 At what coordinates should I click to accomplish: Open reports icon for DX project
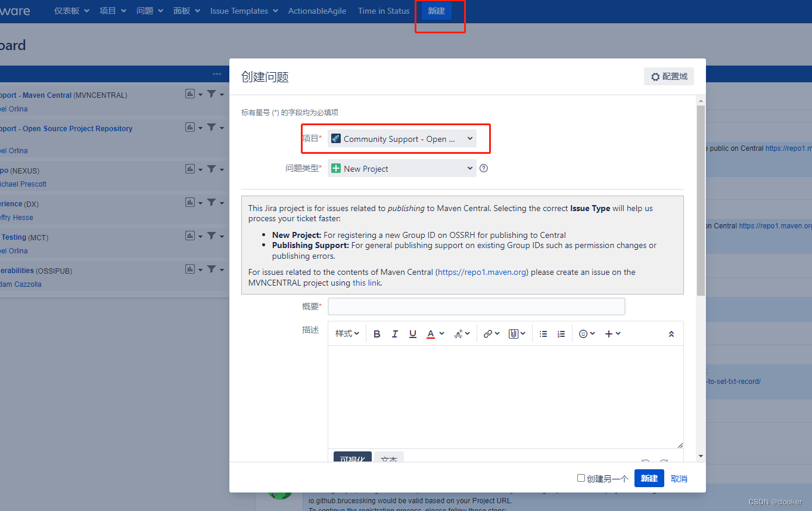pyautogui.click(x=190, y=202)
